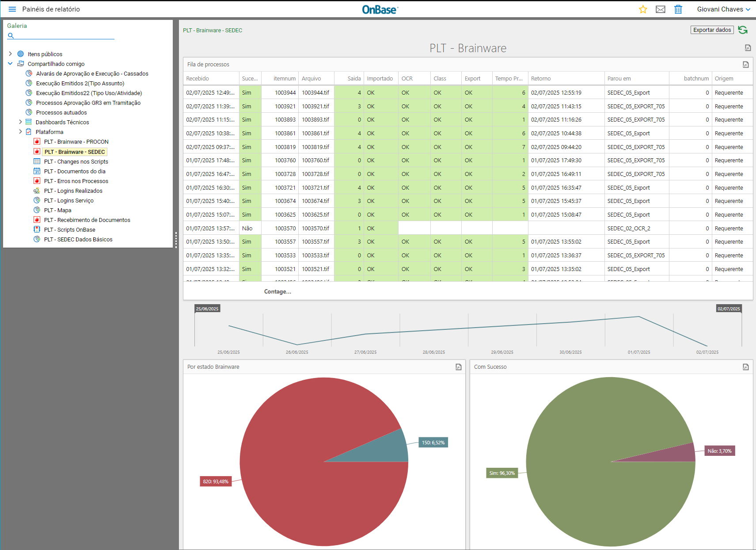Click the Sim: 96,30% pie label
This screenshot has width=756, height=550.
click(x=502, y=473)
